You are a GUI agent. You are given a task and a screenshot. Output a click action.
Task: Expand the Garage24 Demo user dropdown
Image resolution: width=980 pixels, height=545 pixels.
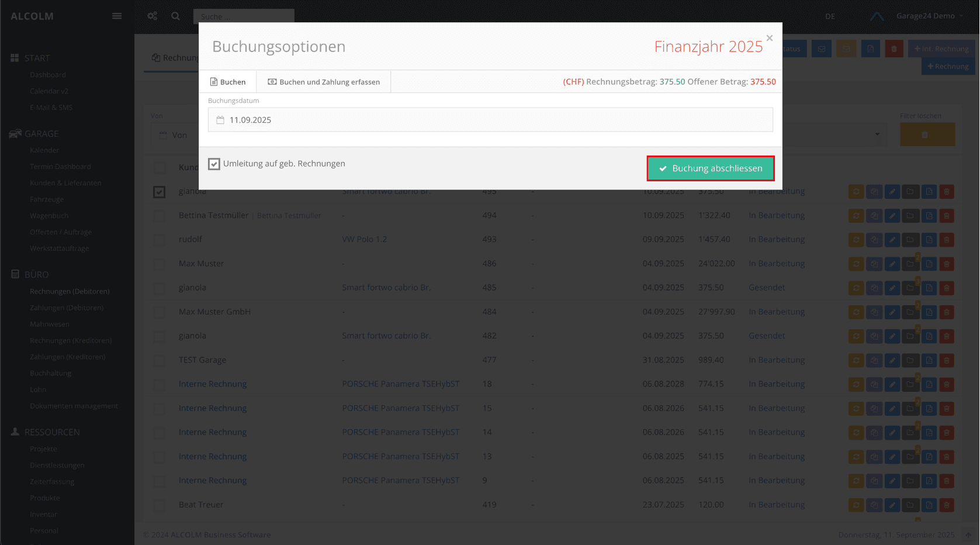930,16
